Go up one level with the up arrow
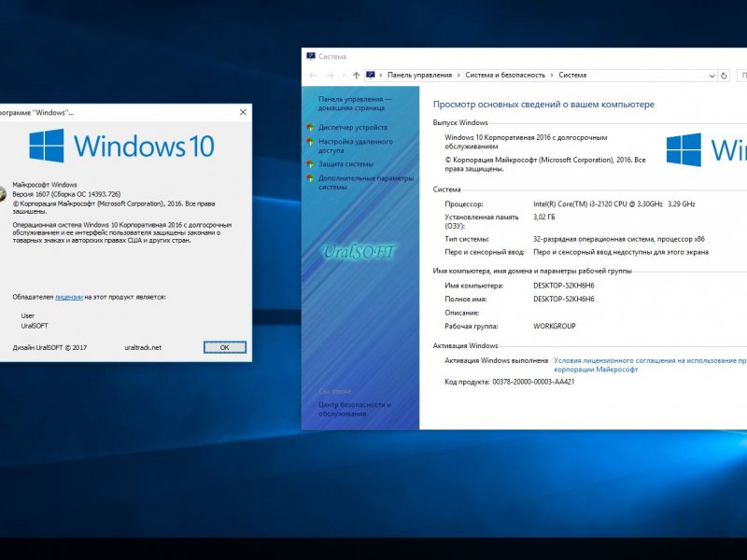 [x=356, y=76]
